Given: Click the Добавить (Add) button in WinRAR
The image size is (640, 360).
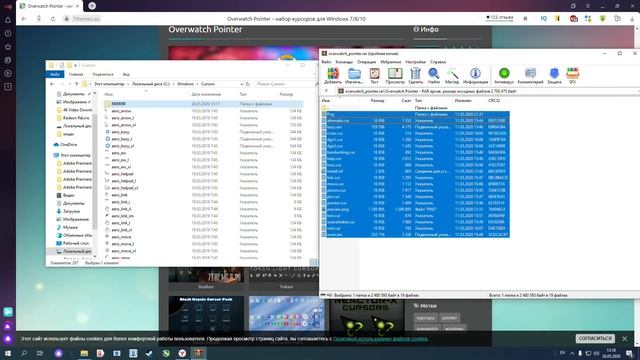Looking at the screenshot, I should (x=333, y=76).
